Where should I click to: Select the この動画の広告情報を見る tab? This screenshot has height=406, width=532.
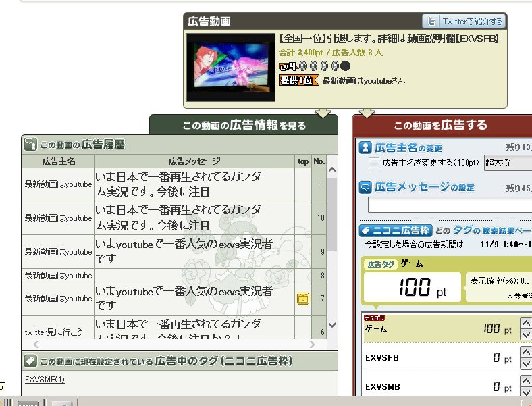(244, 125)
